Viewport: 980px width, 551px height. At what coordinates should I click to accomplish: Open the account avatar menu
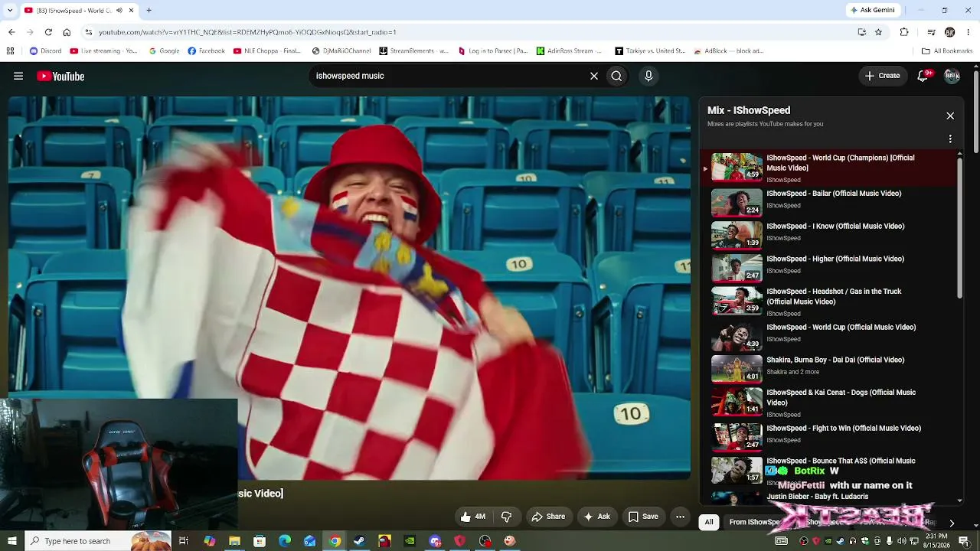952,76
